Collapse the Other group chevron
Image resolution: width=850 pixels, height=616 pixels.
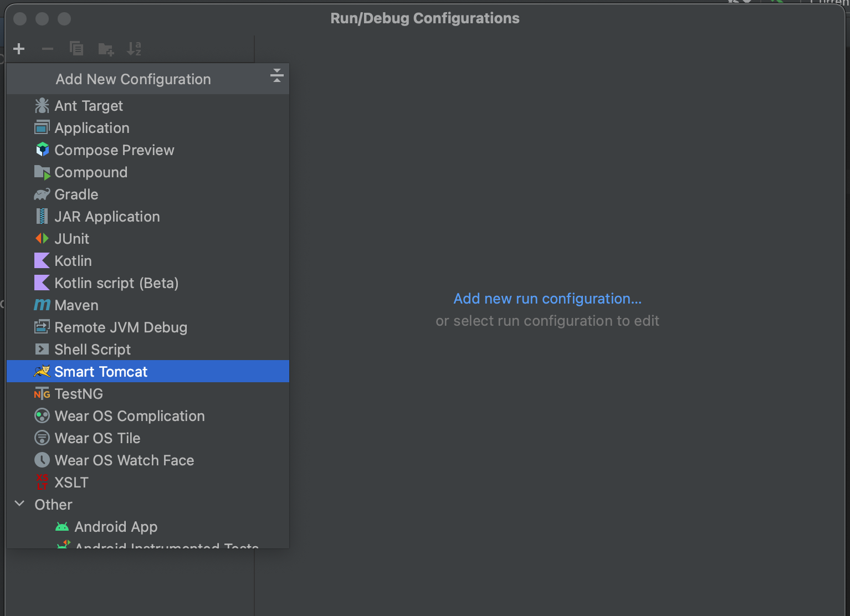pyautogui.click(x=20, y=504)
